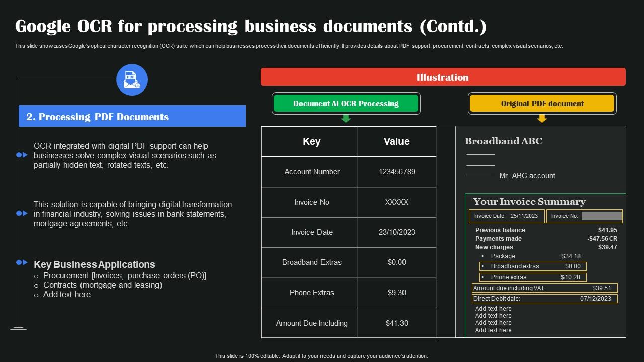Image resolution: width=644 pixels, height=362 pixels.
Task: Click the Invoice Date value 23/10/2023 cell
Action: pyautogui.click(x=396, y=232)
